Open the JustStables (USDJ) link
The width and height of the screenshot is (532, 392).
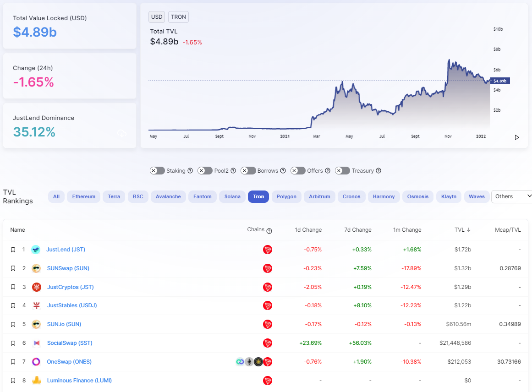72,305
